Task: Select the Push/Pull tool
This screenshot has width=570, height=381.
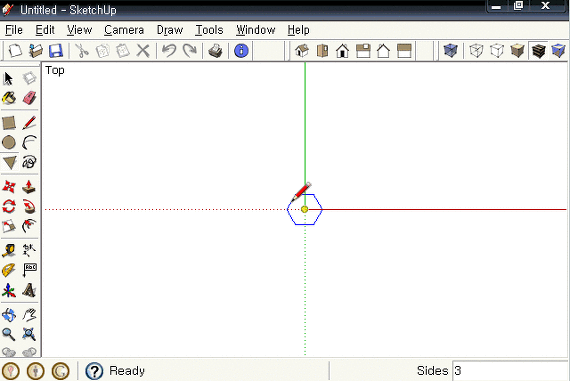Action: coord(29,187)
